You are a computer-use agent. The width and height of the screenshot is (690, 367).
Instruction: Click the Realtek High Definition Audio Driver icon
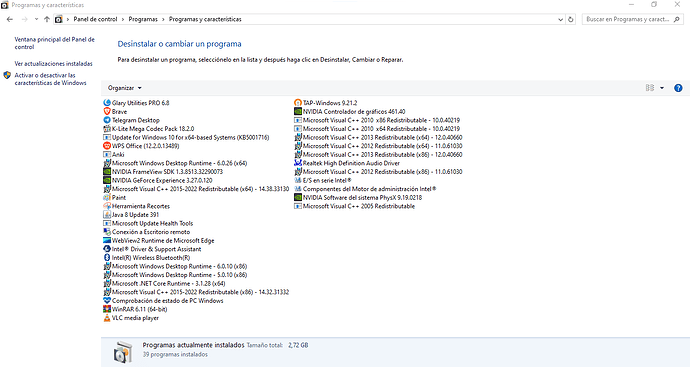coord(297,163)
